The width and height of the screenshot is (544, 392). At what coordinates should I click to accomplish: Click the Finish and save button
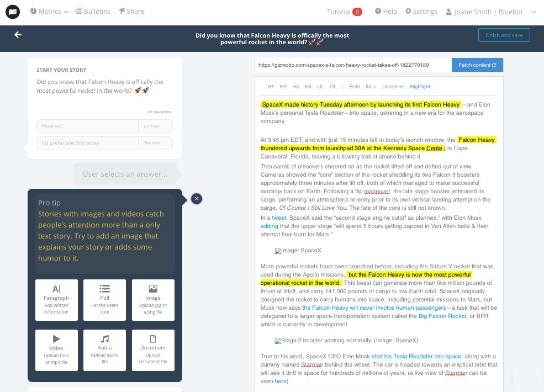(x=504, y=35)
